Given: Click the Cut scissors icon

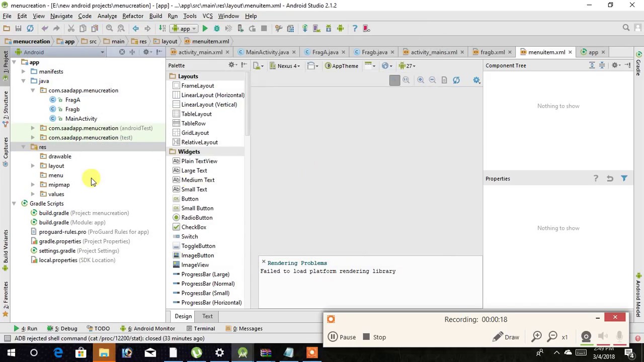Looking at the screenshot, I should pos(71,28).
